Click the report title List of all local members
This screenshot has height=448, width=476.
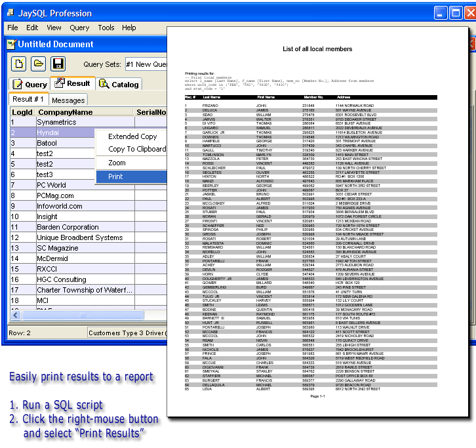click(x=317, y=49)
